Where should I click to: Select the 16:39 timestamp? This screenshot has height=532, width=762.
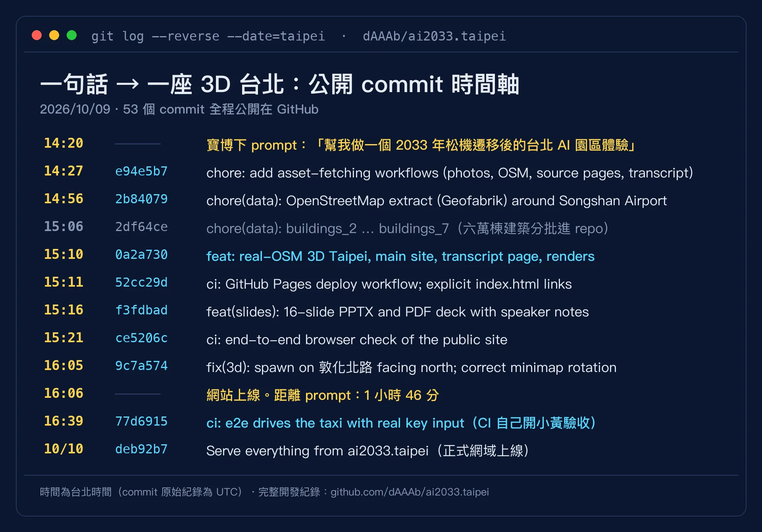[63, 421]
